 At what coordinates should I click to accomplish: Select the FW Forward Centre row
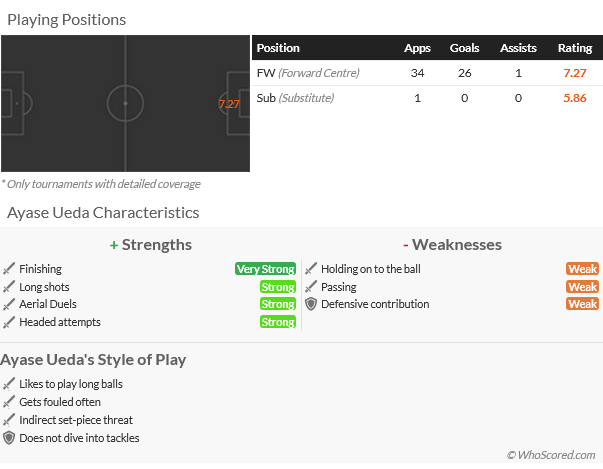click(x=426, y=73)
